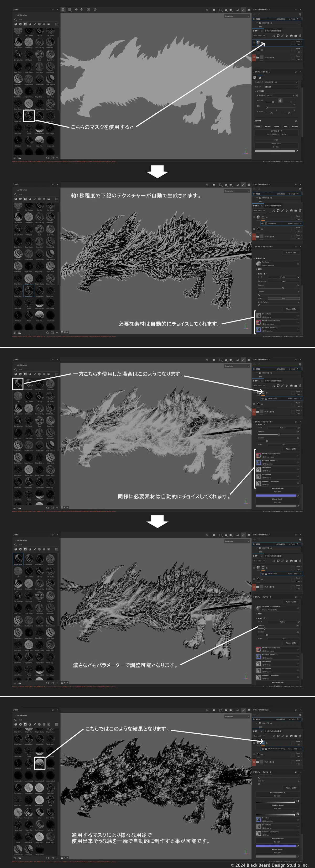Open the UV ラップ dropdown showing 繰り返す

(x=281, y=87)
